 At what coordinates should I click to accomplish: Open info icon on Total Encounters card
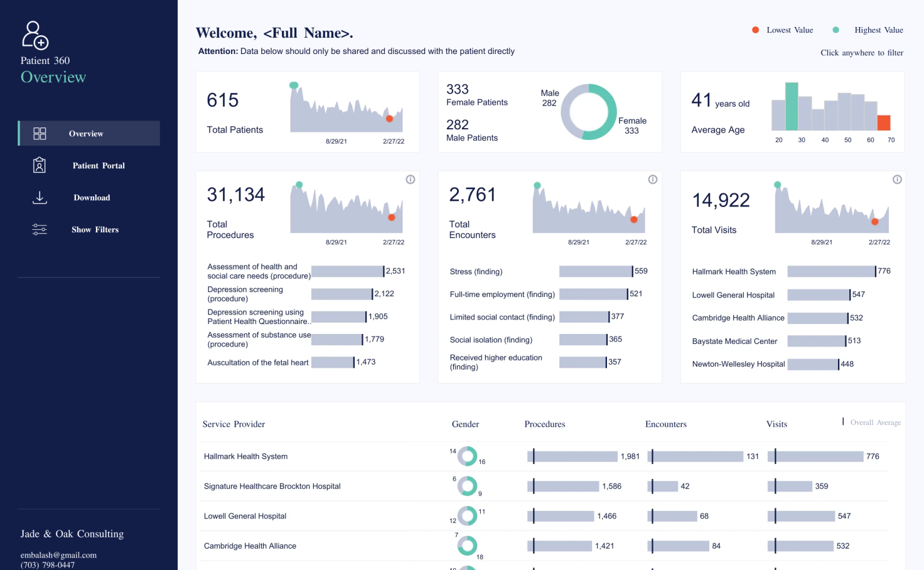(x=653, y=180)
